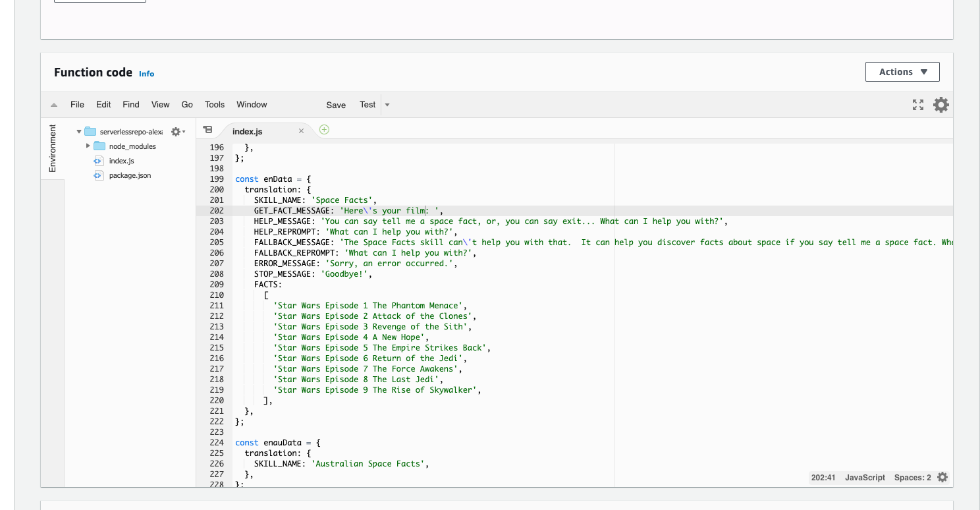Open the File menu
This screenshot has width=980, height=510.
pyautogui.click(x=77, y=104)
